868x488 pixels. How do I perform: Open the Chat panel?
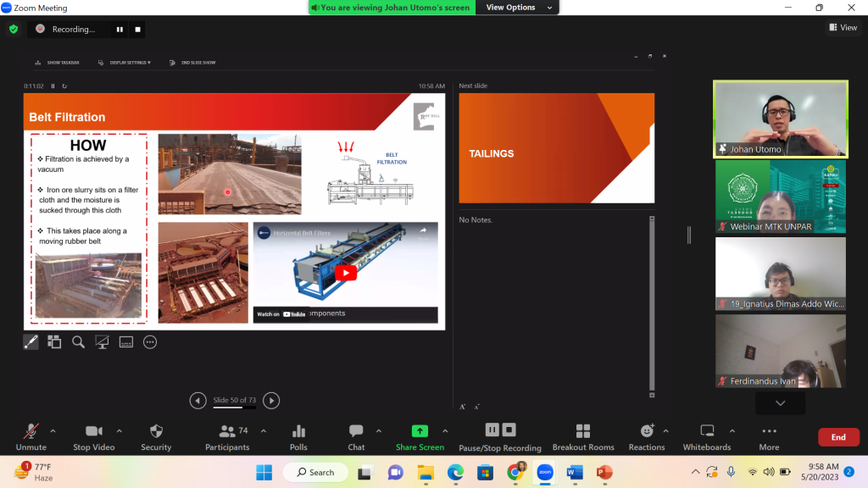click(356, 431)
